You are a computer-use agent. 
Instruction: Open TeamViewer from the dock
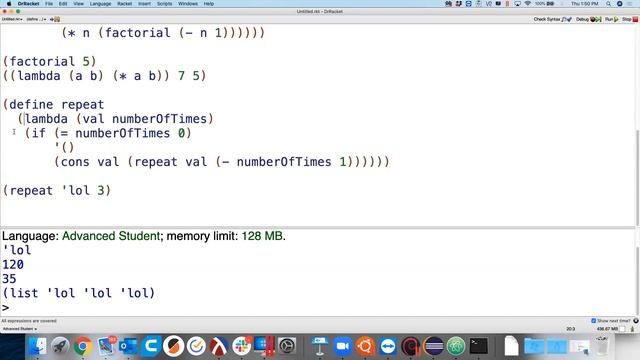point(388,346)
